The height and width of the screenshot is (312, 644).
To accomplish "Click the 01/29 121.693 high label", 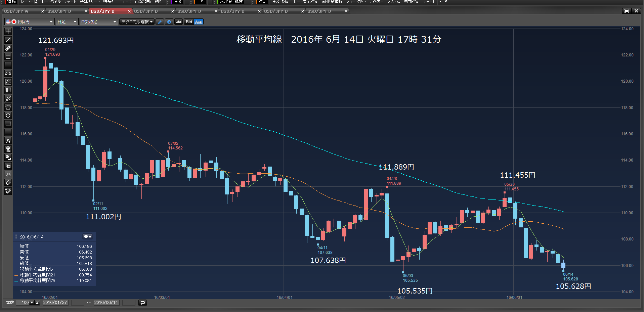I will [x=52, y=52].
